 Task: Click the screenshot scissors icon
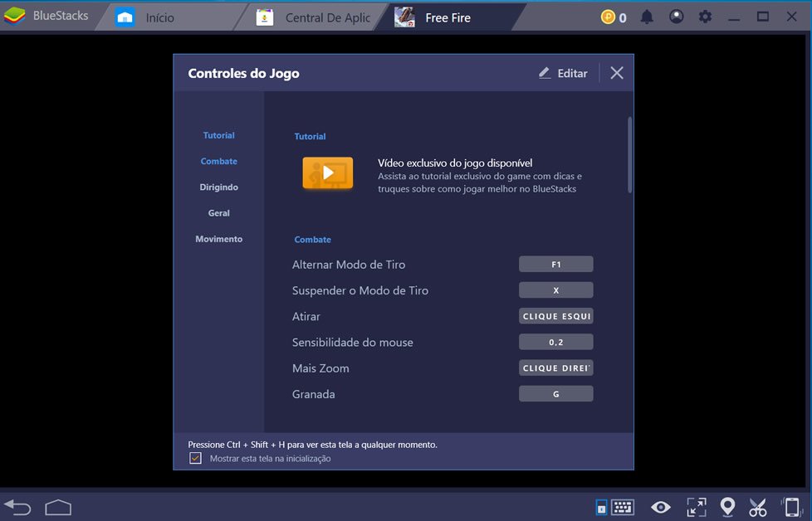(x=758, y=507)
